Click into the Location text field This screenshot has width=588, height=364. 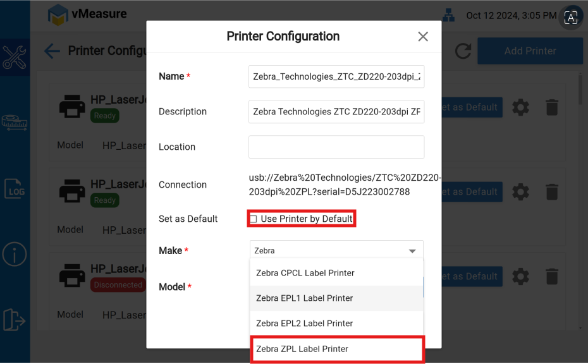click(x=336, y=147)
